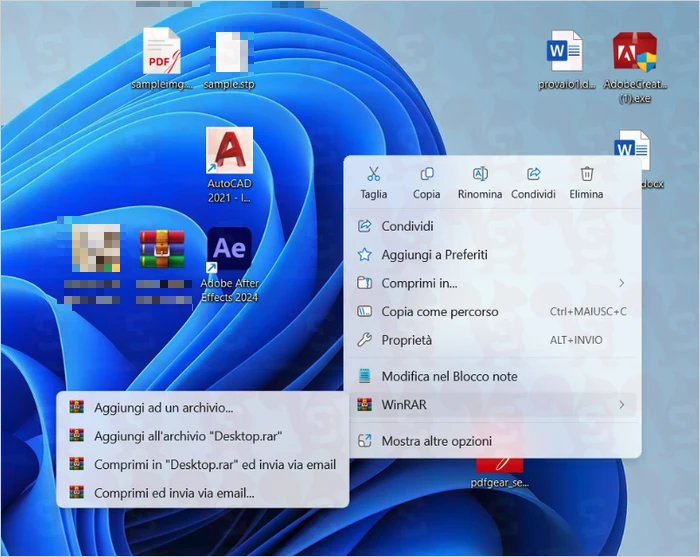The height and width of the screenshot is (557, 700).
Task: Click the Taglia scissors icon
Action: (x=373, y=175)
